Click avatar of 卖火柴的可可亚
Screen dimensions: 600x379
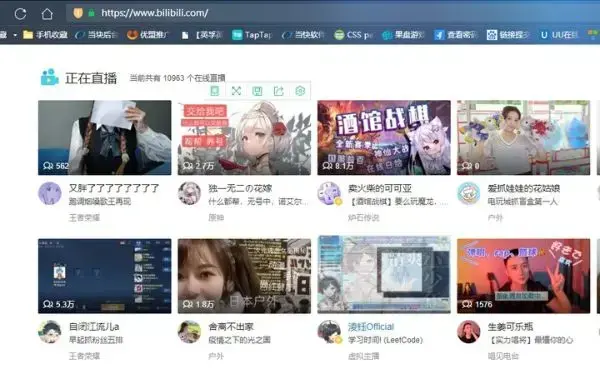click(x=329, y=193)
